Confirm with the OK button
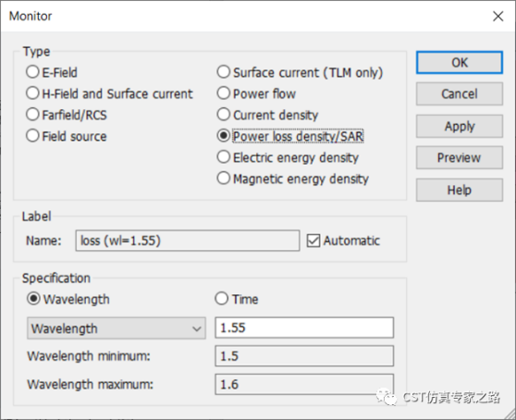 tap(460, 63)
